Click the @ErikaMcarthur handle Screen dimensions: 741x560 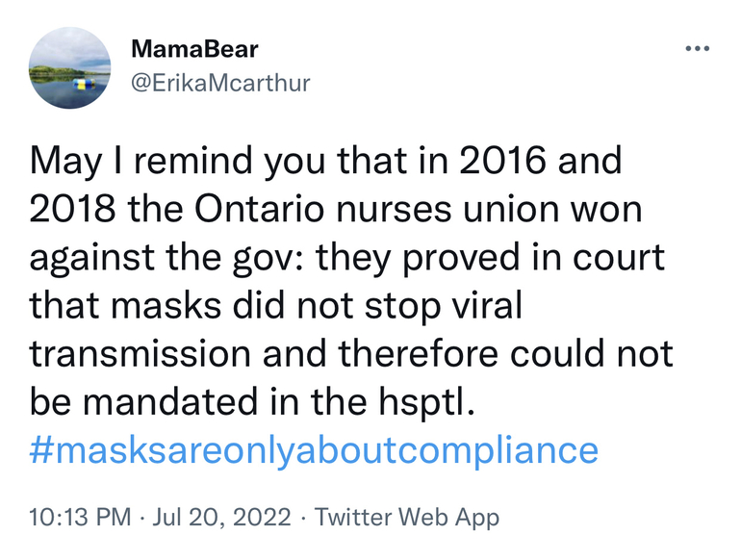point(220,83)
